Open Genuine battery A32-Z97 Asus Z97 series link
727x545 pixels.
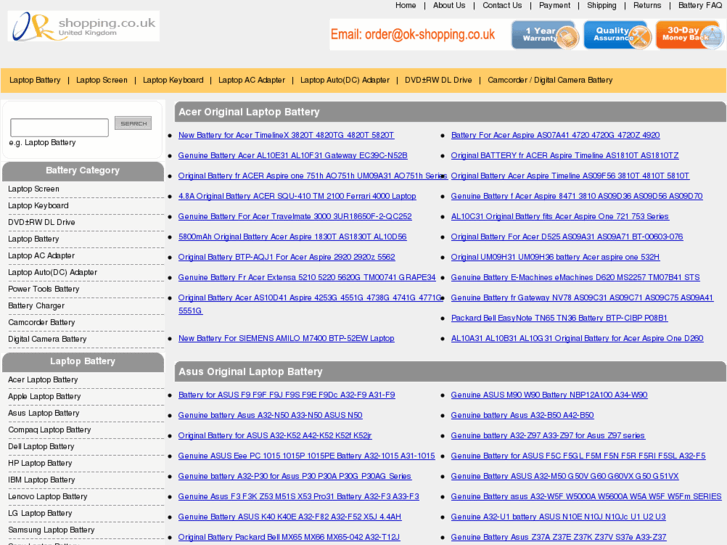548,436
